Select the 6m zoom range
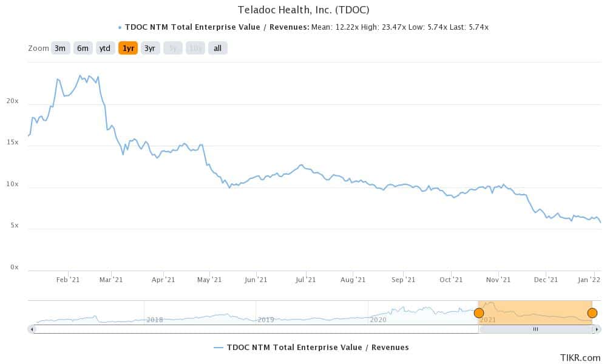The image size is (607, 364). (x=83, y=49)
